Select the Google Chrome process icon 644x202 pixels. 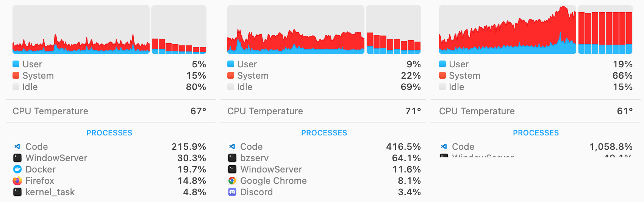(232, 180)
